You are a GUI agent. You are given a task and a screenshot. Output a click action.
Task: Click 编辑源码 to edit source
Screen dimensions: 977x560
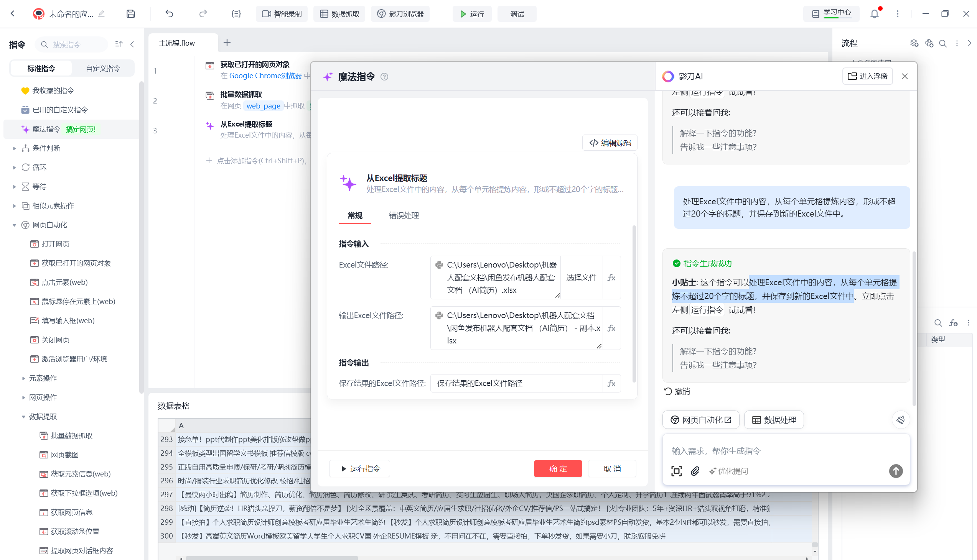click(610, 143)
